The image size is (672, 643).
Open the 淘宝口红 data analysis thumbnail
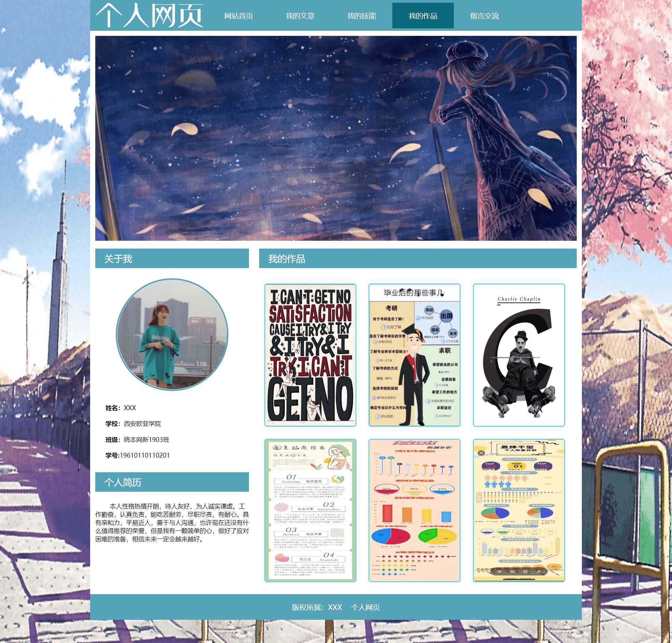point(414,510)
